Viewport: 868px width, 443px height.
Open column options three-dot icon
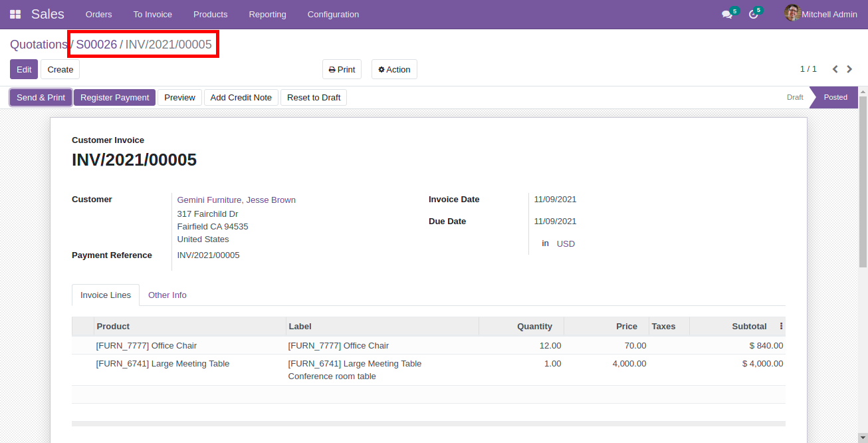click(x=781, y=327)
